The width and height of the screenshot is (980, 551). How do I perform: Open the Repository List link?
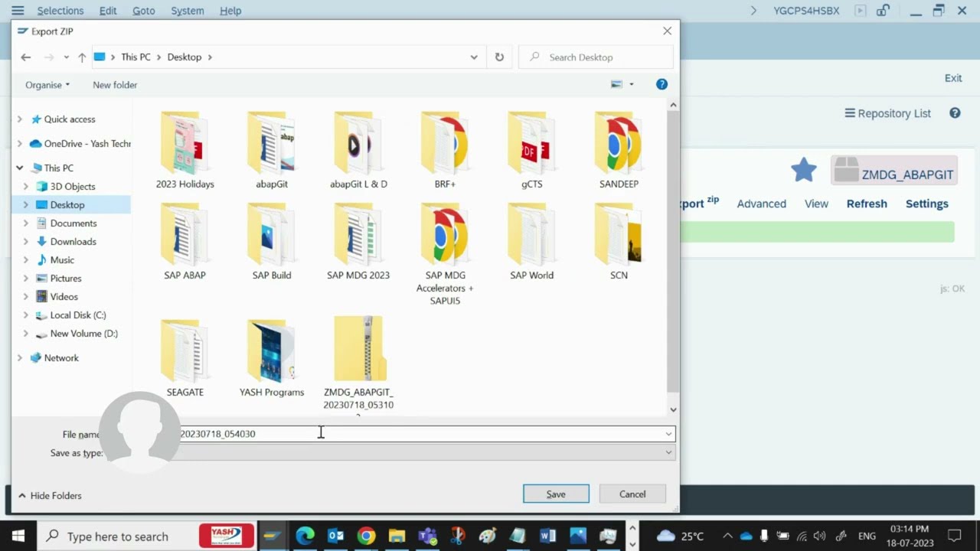point(888,113)
